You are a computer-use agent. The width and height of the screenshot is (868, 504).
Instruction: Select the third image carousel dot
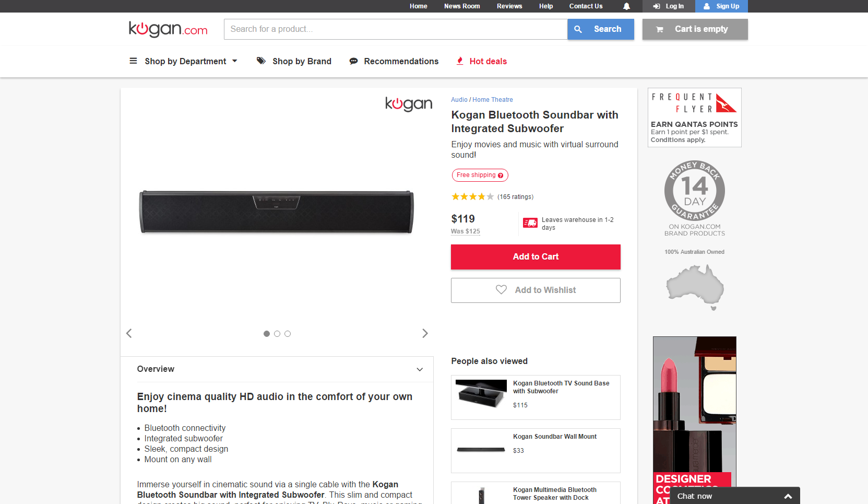(x=288, y=334)
